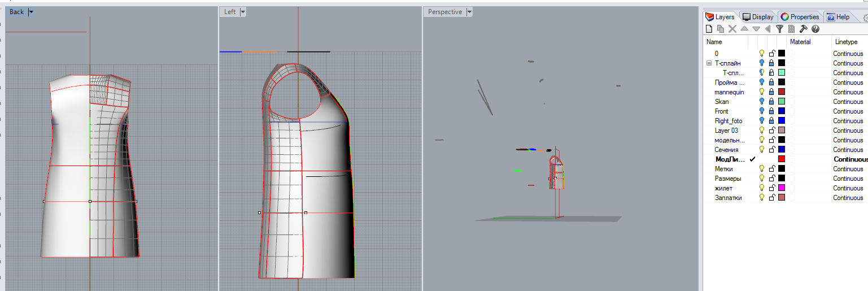Collapse the Т-сплайн layer tree

[709, 63]
